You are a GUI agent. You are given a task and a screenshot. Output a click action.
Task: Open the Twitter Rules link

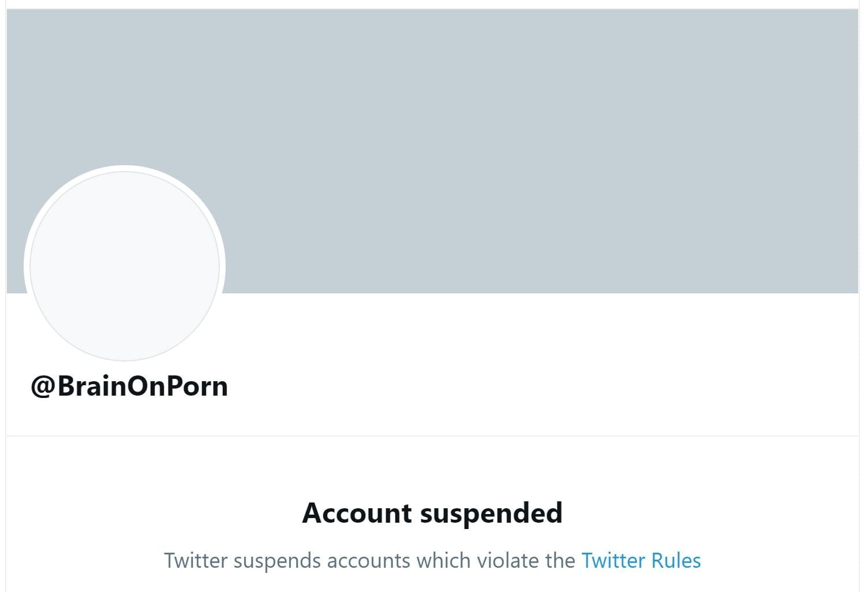pyautogui.click(x=641, y=561)
